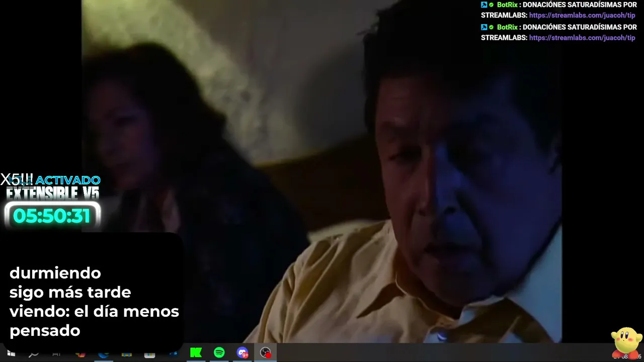The width and height of the screenshot is (644, 362).
Task: Click the 05:50:31 countdown timer
Action: tap(52, 216)
